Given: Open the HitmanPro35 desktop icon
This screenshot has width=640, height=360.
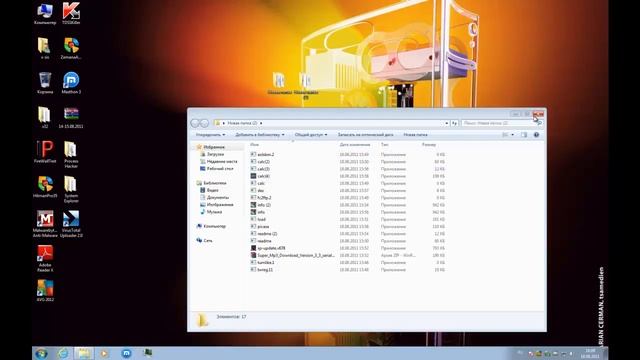Looking at the screenshot, I should click(x=45, y=187).
